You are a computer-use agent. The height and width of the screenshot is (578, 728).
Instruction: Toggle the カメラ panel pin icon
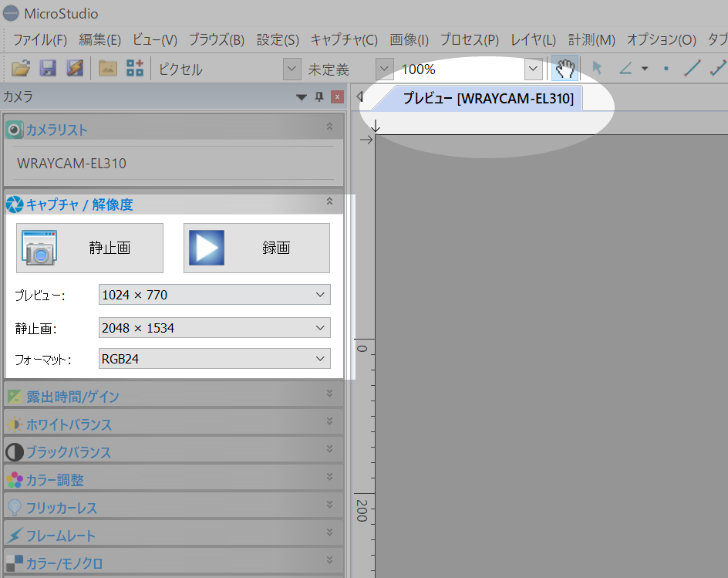[319, 96]
